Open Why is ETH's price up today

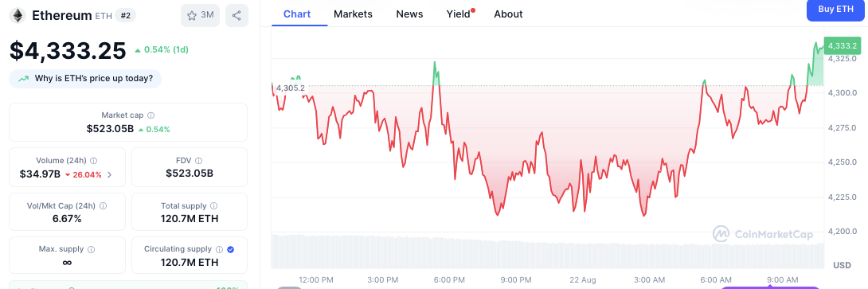(x=85, y=79)
